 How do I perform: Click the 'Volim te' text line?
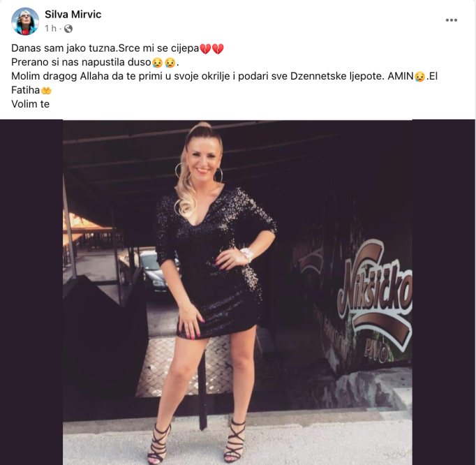click(x=30, y=104)
